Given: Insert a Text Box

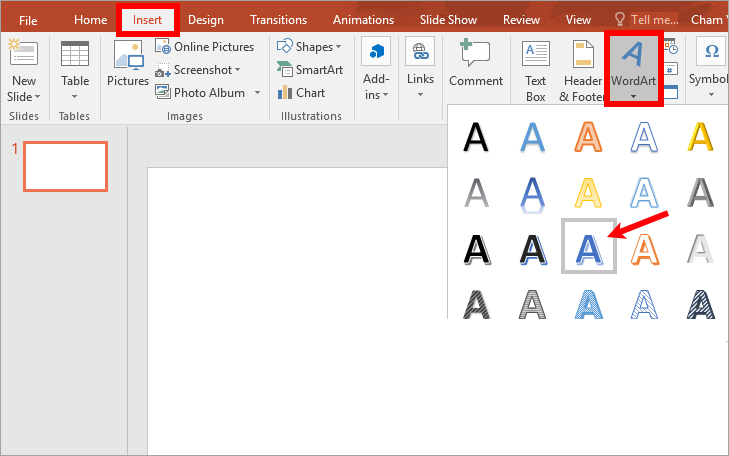Looking at the screenshot, I should [536, 58].
